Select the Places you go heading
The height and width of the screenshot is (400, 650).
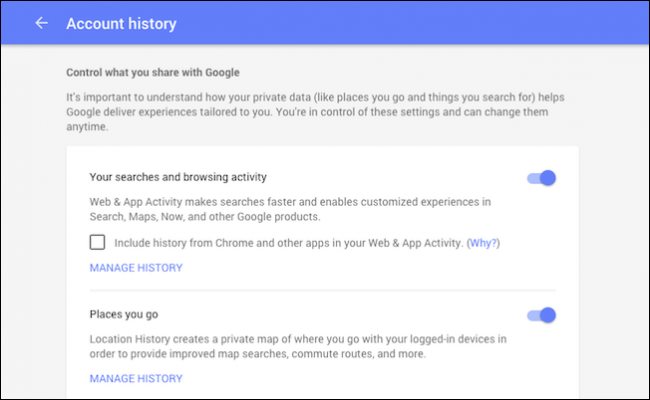(x=124, y=315)
